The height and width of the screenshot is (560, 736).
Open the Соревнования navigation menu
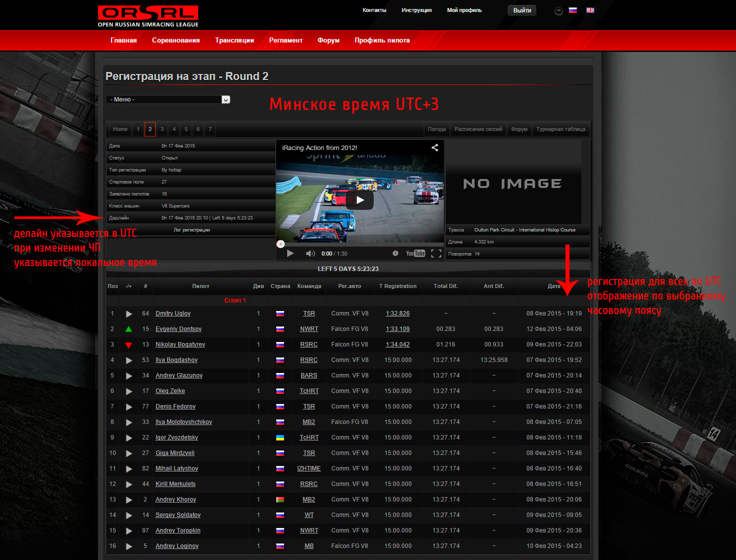176,40
